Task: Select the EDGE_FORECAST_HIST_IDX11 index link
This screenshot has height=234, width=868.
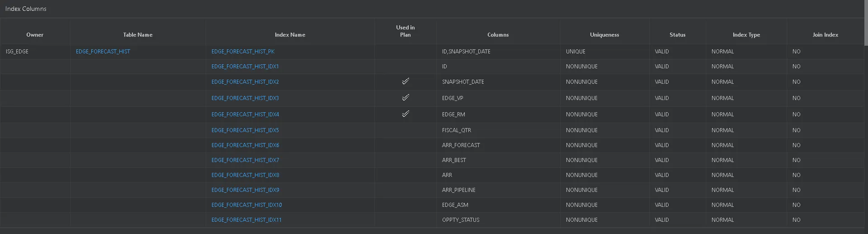Action: tap(246, 220)
